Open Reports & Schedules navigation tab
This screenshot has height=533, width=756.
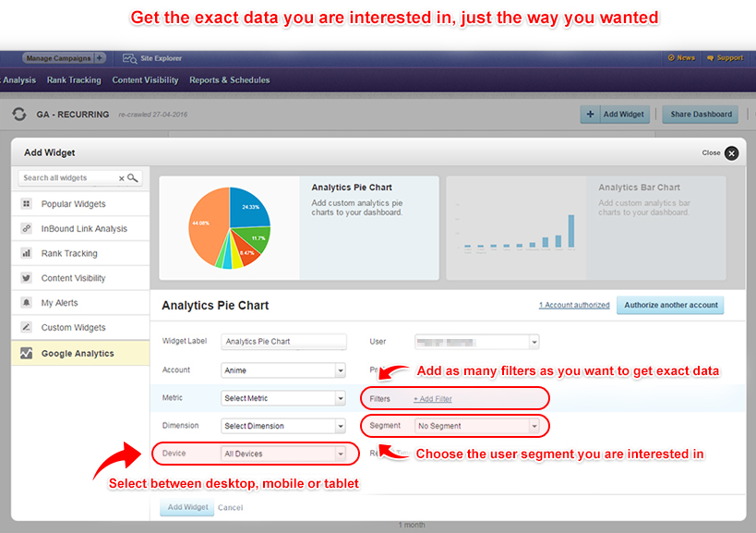tap(230, 80)
